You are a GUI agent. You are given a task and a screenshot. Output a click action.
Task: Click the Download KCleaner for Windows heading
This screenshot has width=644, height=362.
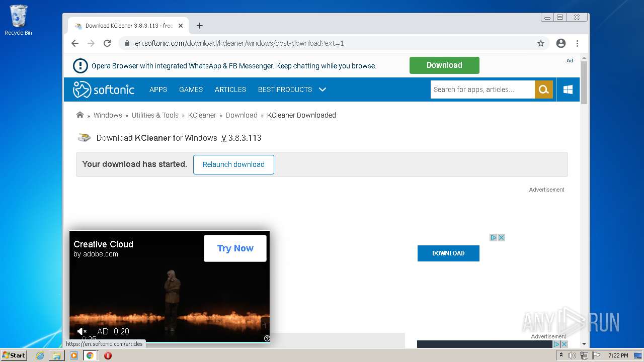[x=179, y=138]
